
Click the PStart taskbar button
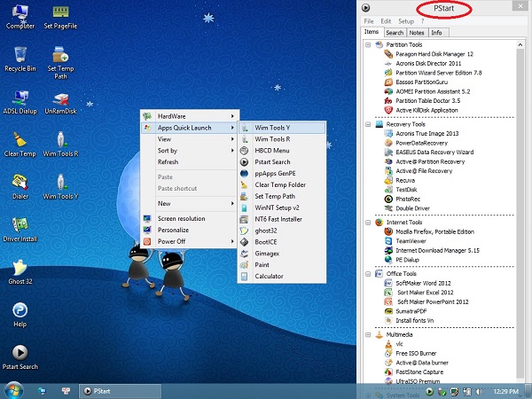coord(120,391)
